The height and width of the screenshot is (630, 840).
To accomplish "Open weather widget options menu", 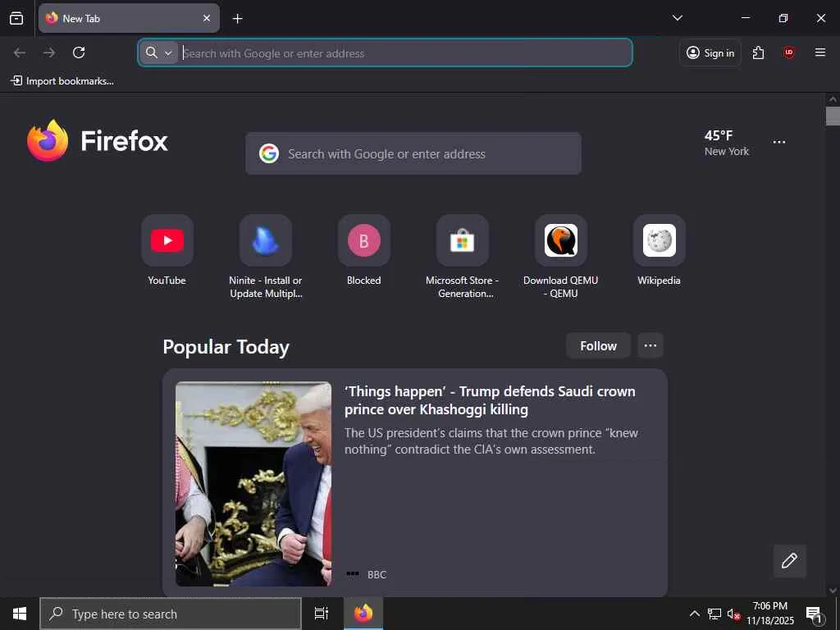I will pos(779,142).
